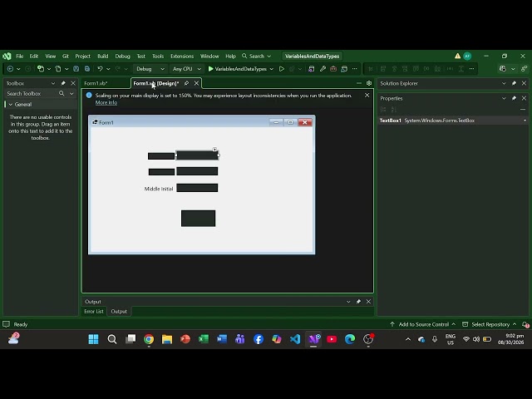Screen dimensions: 532x399
Task: Click Start Without Debugging outline play icon
Action: point(281,69)
